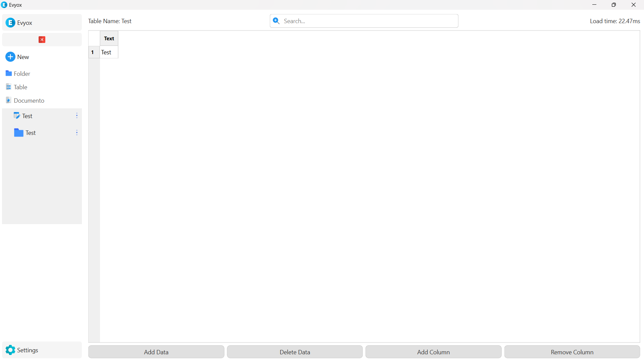Click the New label in sidebar
The image size is (644, 362).
23,57
